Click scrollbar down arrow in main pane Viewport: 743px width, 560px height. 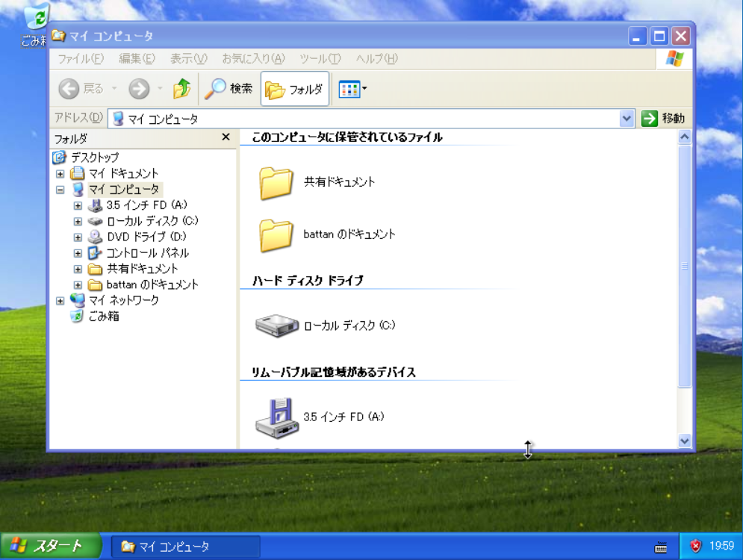point(684,441)
